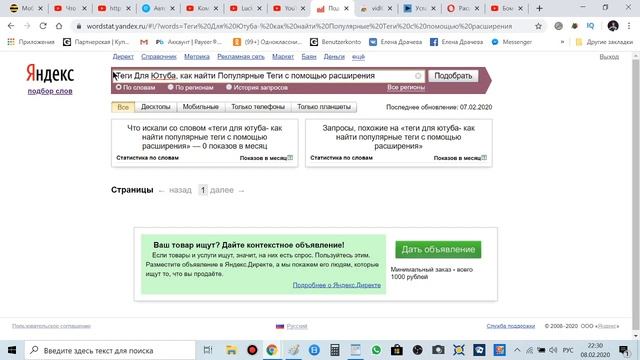Image resolution: width=640 pixels, height=360 pixels.
Task: Open Microsoft Store taskbar icon
Action: 397,350
